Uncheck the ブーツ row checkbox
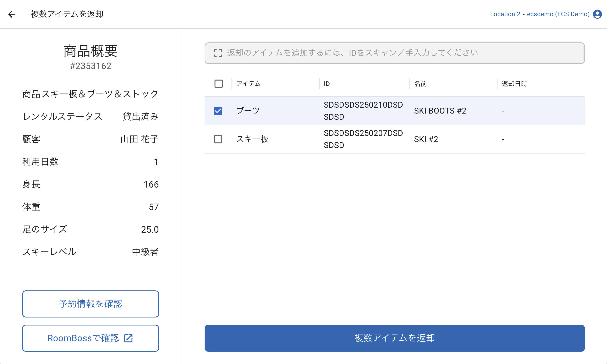607x364 pixels. click(218, 111)
